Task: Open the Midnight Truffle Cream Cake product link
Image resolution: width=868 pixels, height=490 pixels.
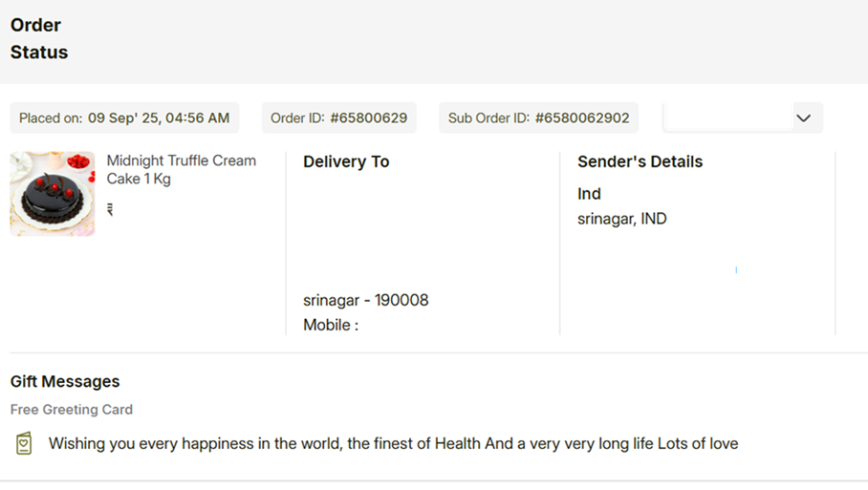Action: click(x=181, y=170)
